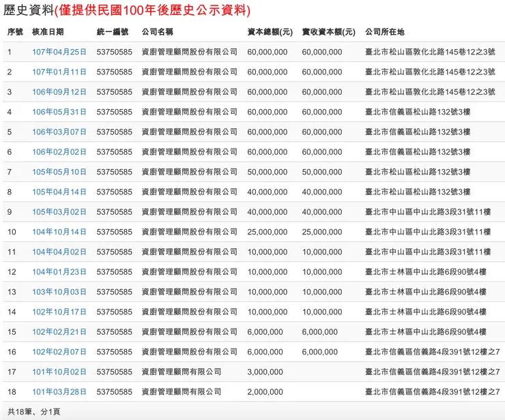Open the 103年10月03日 approval date link

click(59, 292)
